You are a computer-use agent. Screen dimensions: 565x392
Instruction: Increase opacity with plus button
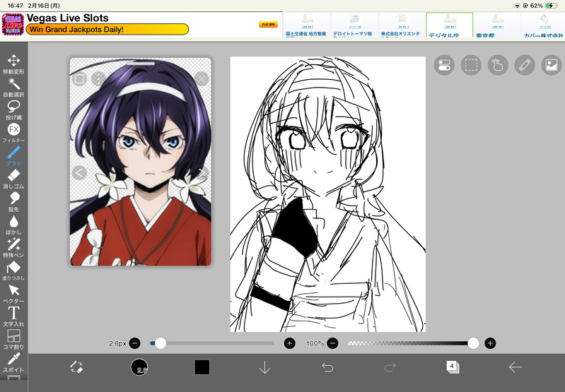click(x=490, y=343)
